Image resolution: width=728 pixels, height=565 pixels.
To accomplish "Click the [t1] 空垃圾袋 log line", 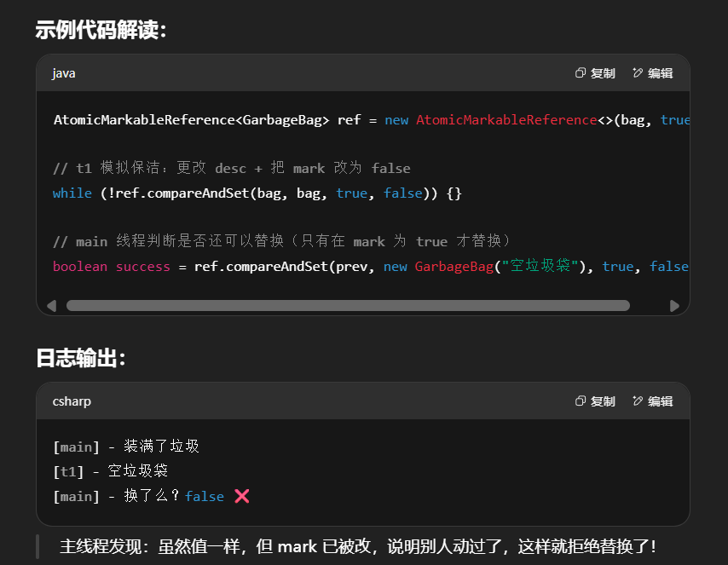I will pyautogui.click(x=110, y=471).
